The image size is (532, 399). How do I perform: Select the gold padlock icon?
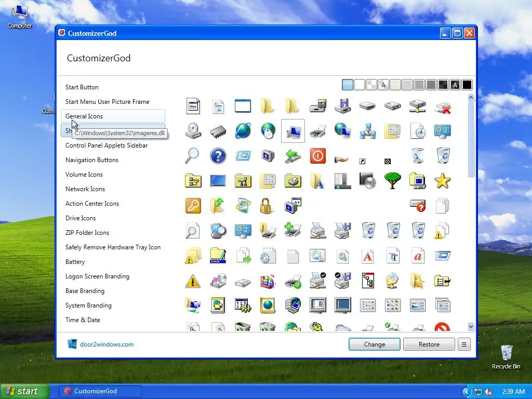coord(266,206)
